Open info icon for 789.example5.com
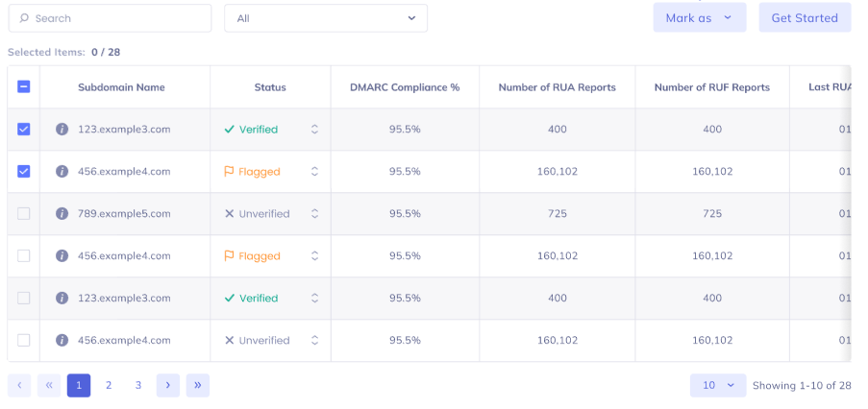The width and height of the screenshot is (868, 409). click(62, 213)
